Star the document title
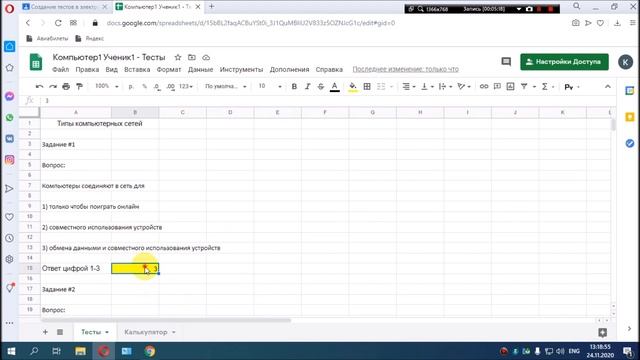Screen dimensions: 640x360 [178, 58]
